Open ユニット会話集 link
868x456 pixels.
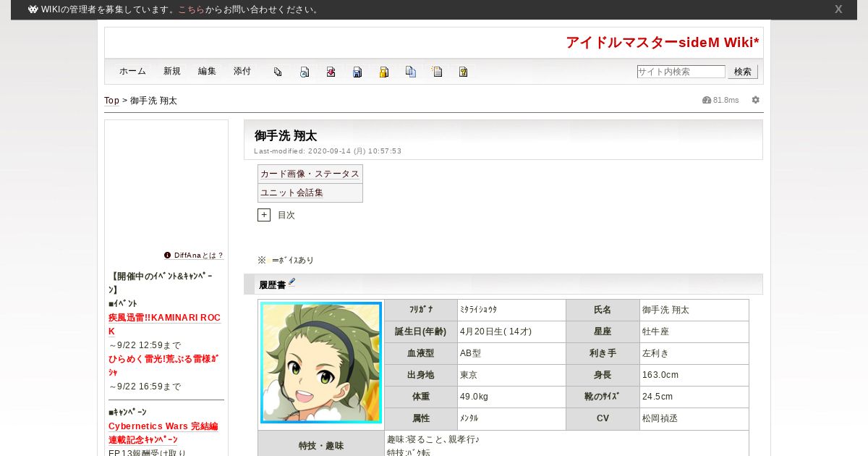tap(292, 193)
